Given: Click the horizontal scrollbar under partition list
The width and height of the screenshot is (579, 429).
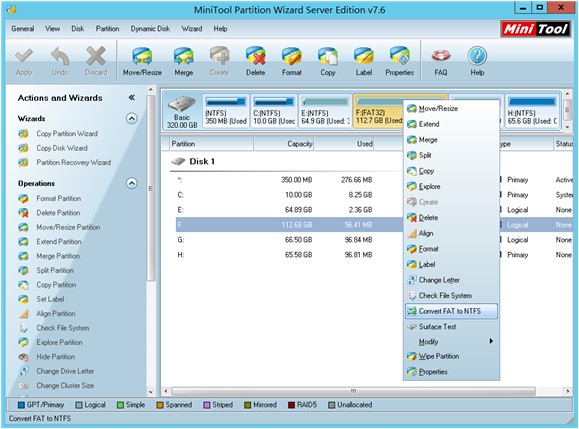Looking at the screenshot, I should click(353, 391).
